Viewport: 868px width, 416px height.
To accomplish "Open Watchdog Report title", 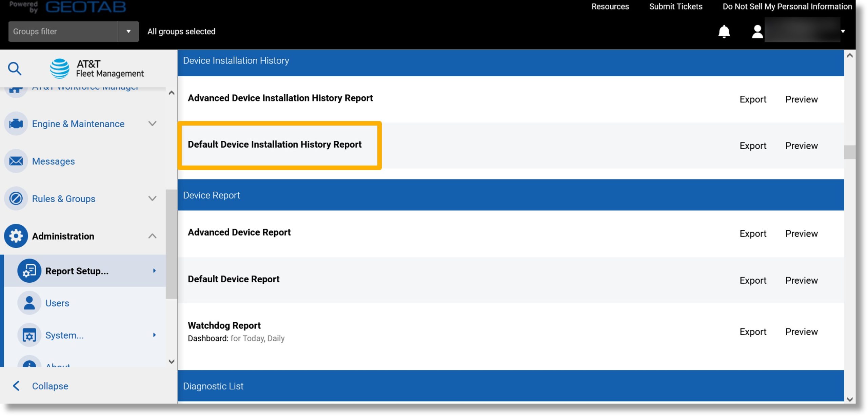I will point(224,325).
